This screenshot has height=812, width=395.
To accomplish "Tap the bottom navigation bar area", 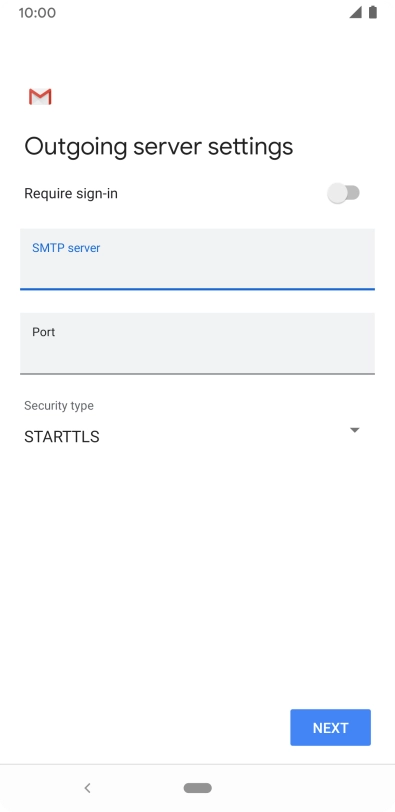I will pos(197,788).
